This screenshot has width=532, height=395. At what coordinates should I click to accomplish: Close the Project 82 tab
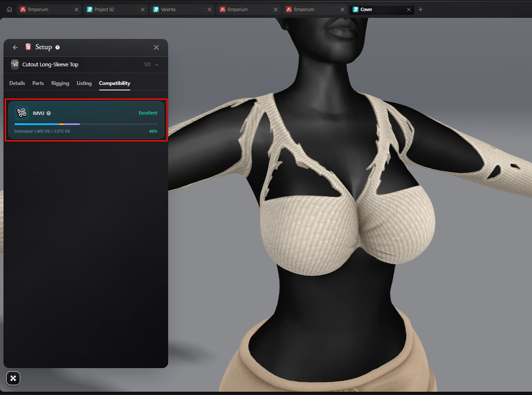(143, 9)
